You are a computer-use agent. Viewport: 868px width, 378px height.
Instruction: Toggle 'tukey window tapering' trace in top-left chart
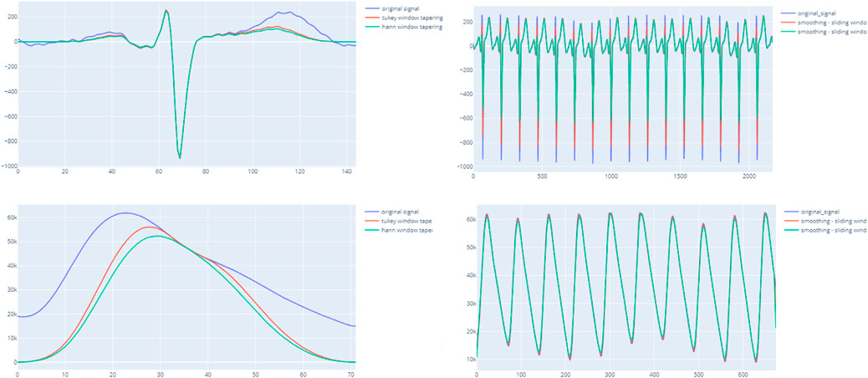tap(404, 18)
